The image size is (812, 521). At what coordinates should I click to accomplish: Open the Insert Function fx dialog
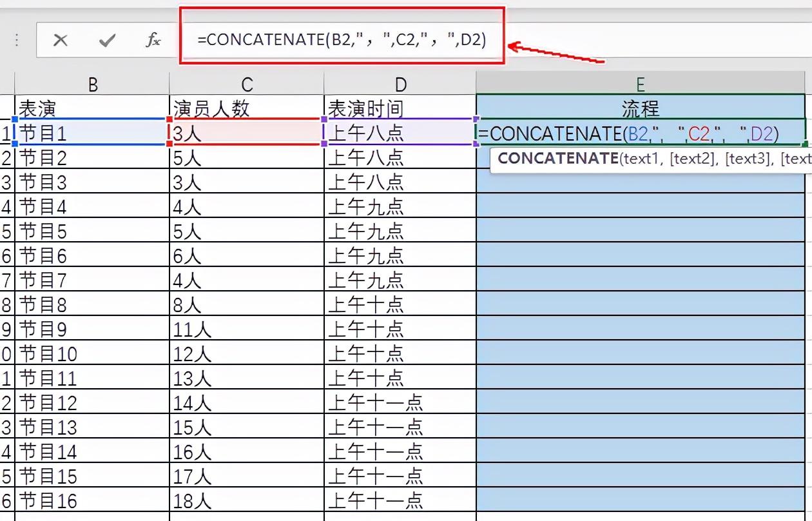[153, 41]
